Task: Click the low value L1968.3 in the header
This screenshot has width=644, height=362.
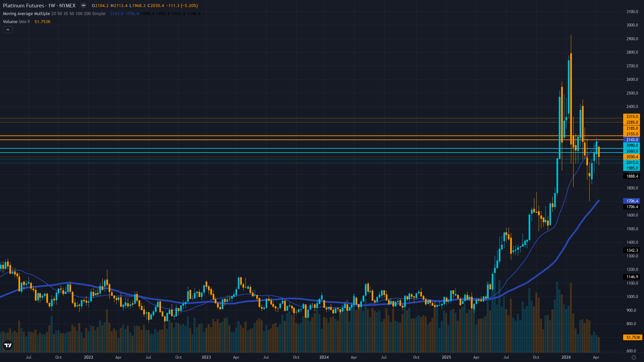Action: (x=138, y=6)
